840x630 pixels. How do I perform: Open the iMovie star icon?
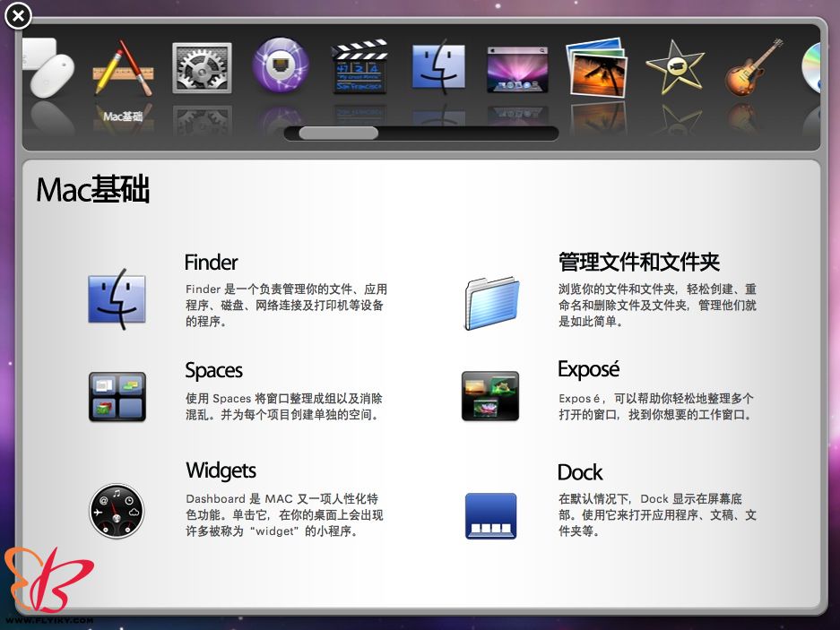675,67
